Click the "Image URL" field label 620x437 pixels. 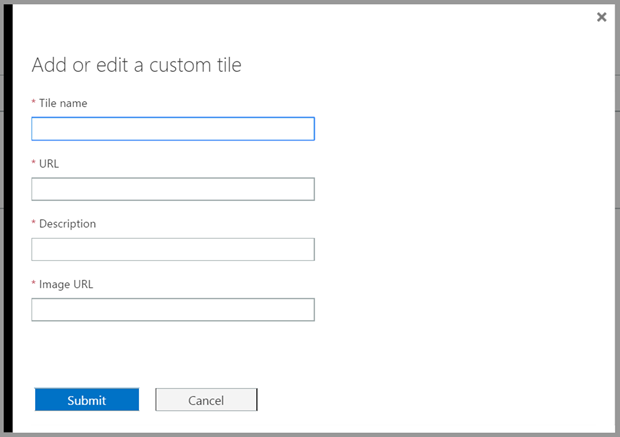pyautogui.click(x=66, y=283)
